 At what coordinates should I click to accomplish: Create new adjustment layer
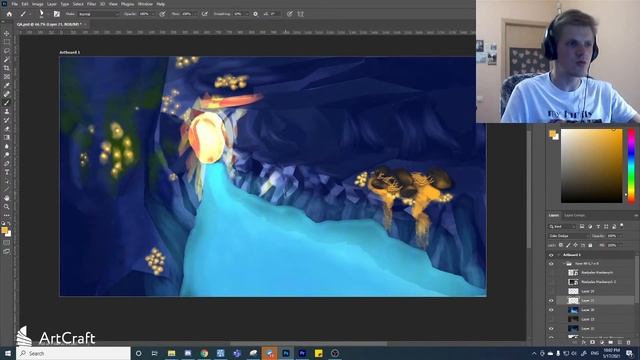[602, 342]
